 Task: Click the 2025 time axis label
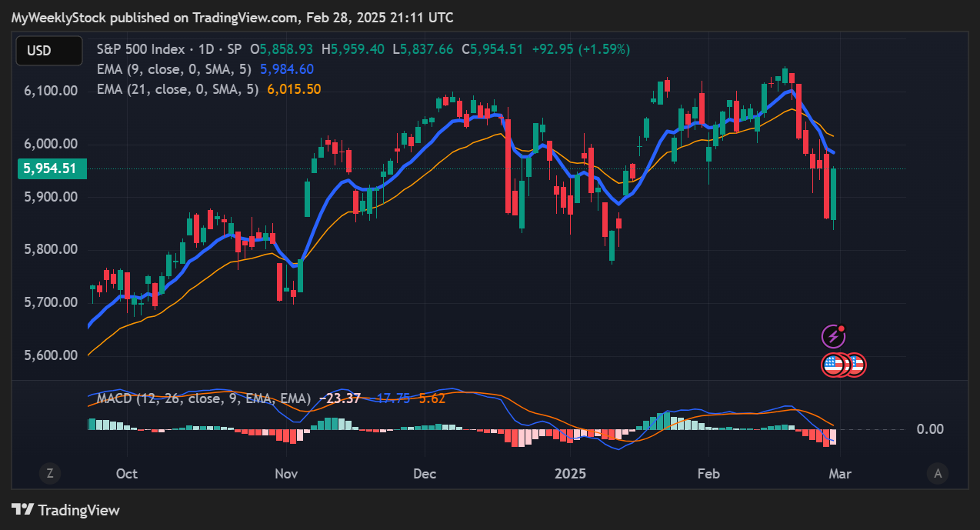click(571, 473)
